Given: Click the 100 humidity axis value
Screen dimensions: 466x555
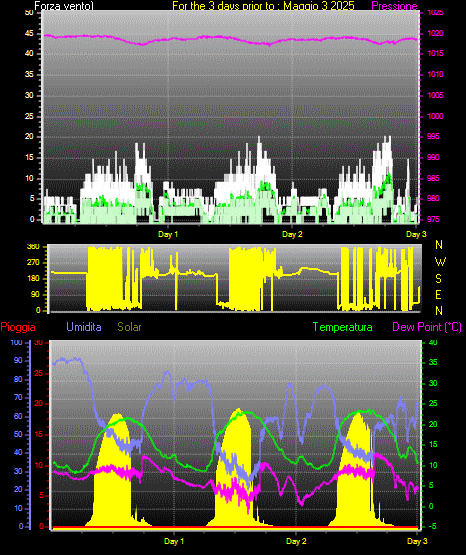Looking at the screenshot, I should 16,342.
